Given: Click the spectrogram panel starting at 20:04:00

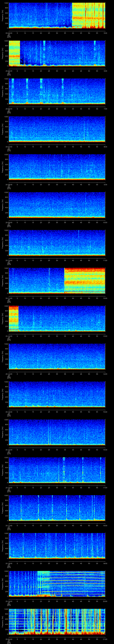Looking at the screenshot, I should coord(57,16).
